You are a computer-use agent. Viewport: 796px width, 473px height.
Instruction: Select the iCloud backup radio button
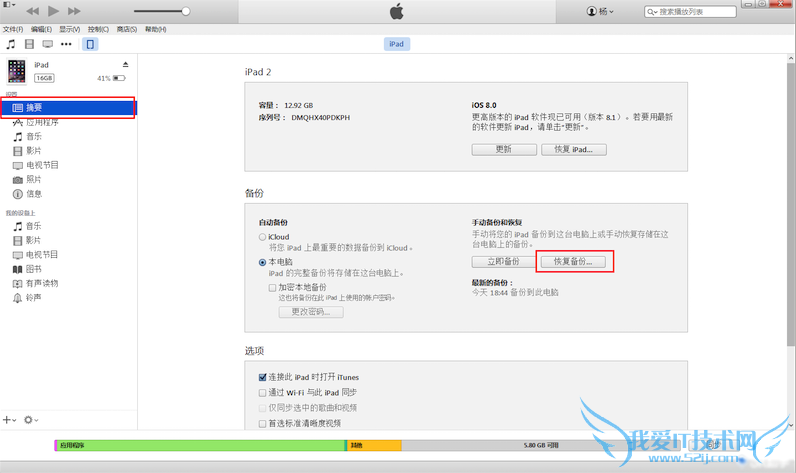[262, 237]
